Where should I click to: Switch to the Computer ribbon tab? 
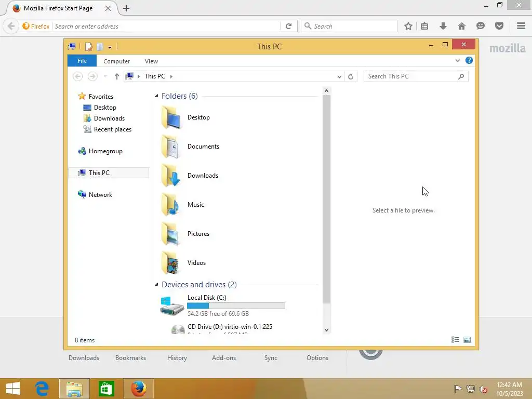click(116, 61)
